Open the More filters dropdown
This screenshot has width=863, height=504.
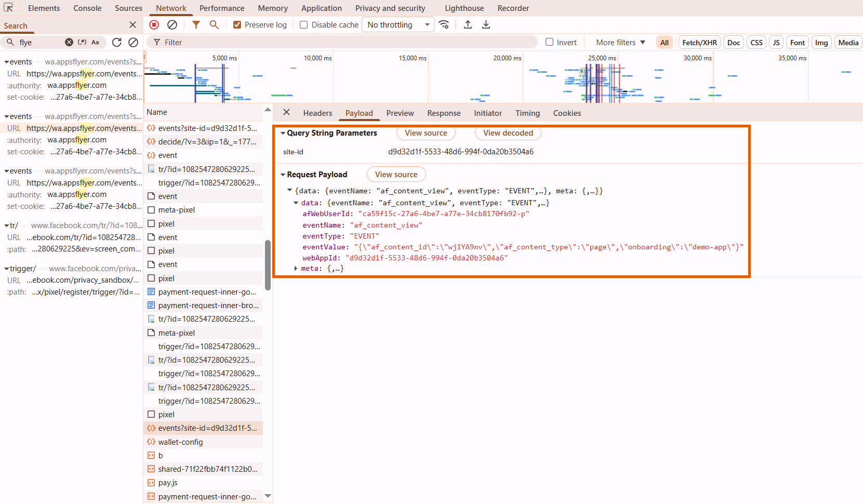click(620, 43)
